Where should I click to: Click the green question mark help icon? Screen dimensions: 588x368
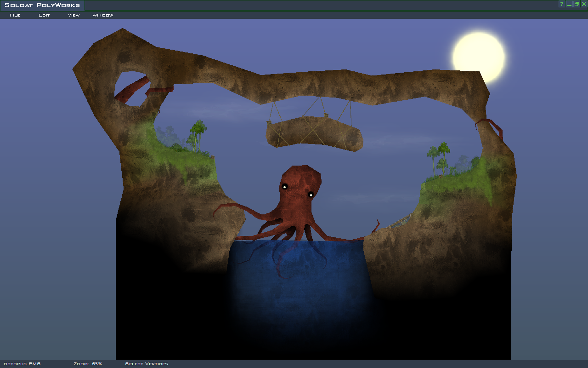(x=561, y=4)
